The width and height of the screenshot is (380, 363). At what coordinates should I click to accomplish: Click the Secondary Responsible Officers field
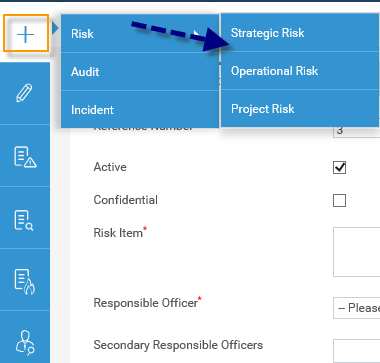(356, 351)
